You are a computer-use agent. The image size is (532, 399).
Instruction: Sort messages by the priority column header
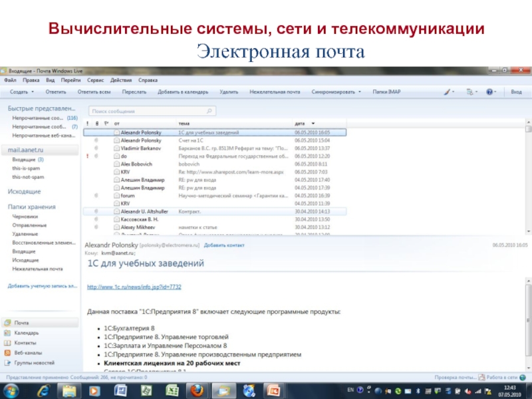(88, 124)
